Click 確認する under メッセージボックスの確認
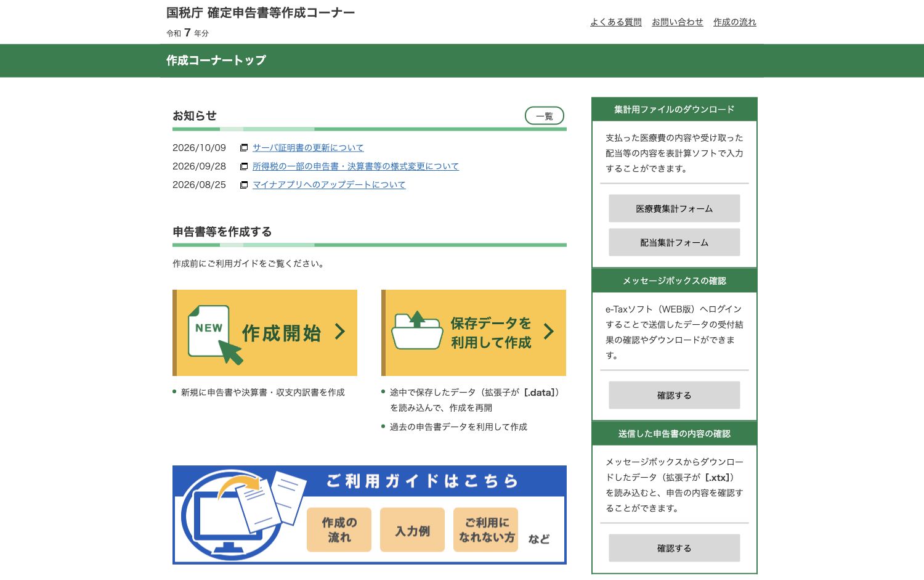 tap(675, 395)
